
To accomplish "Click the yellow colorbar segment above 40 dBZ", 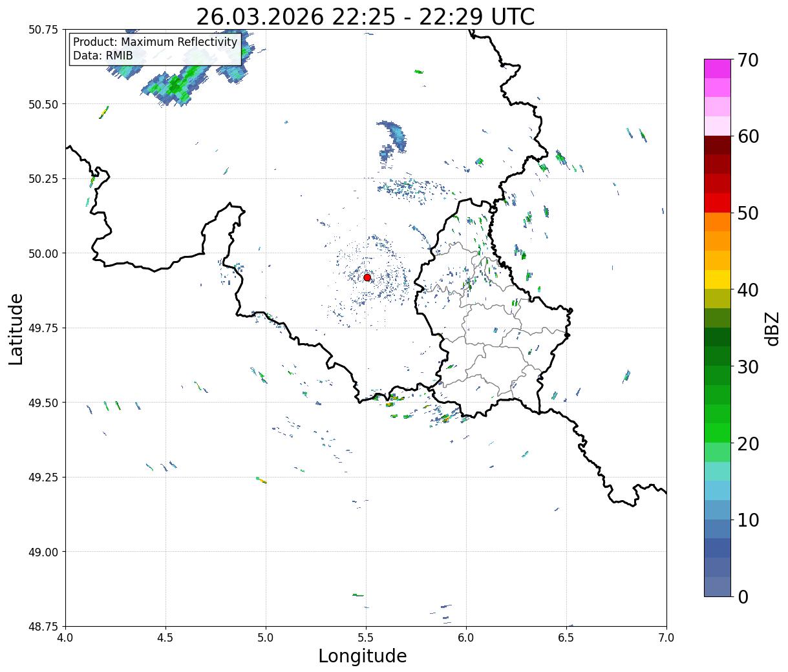I will pyautogui.click(x=718, y=279).
